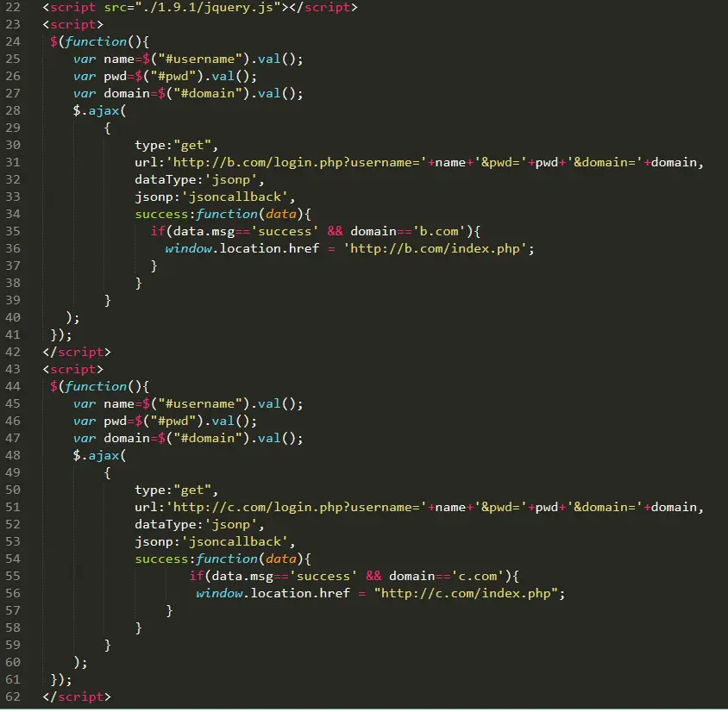Click type:"get" on line 50
Screen dimensions: 728x712
tap(173, 490)
